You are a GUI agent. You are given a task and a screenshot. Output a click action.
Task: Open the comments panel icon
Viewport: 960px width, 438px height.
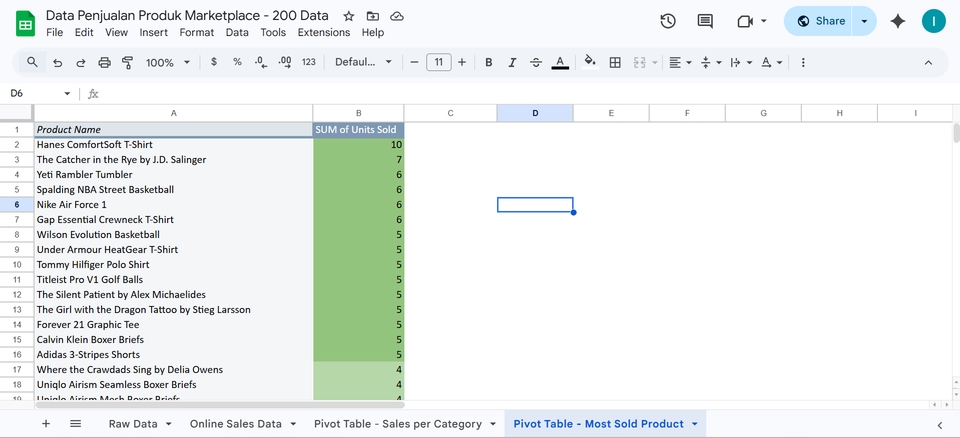pos(705,21)
